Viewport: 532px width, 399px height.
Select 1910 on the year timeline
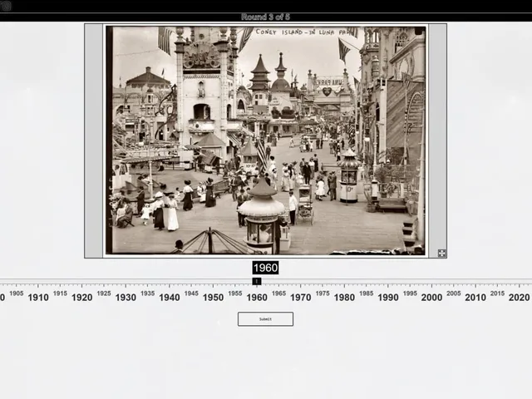coord(38,298)
